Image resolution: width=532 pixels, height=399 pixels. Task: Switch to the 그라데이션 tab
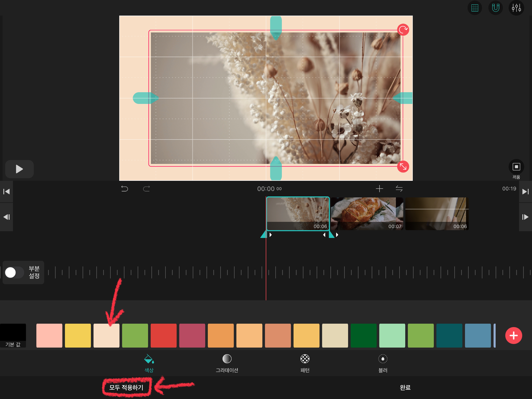227,363
